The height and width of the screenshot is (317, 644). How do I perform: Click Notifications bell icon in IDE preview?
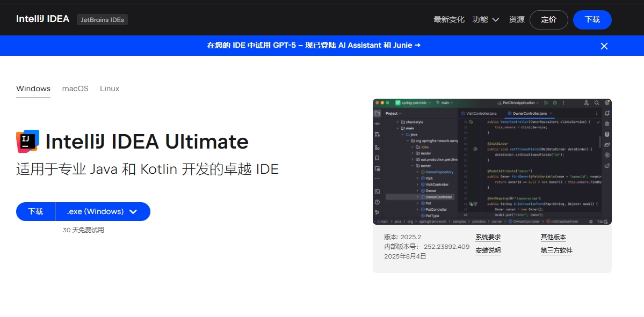pyautogui.click(x=607, y=113)
